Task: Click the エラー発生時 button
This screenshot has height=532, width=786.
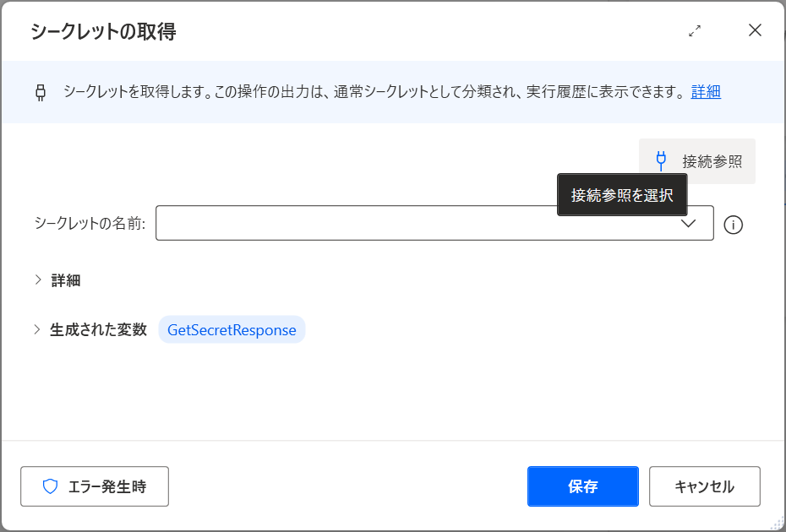Action: [x=94, y=486]
